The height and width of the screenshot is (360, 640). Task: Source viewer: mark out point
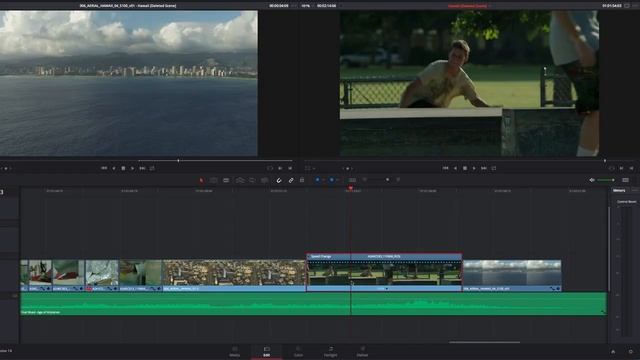(x=290, y=168)
